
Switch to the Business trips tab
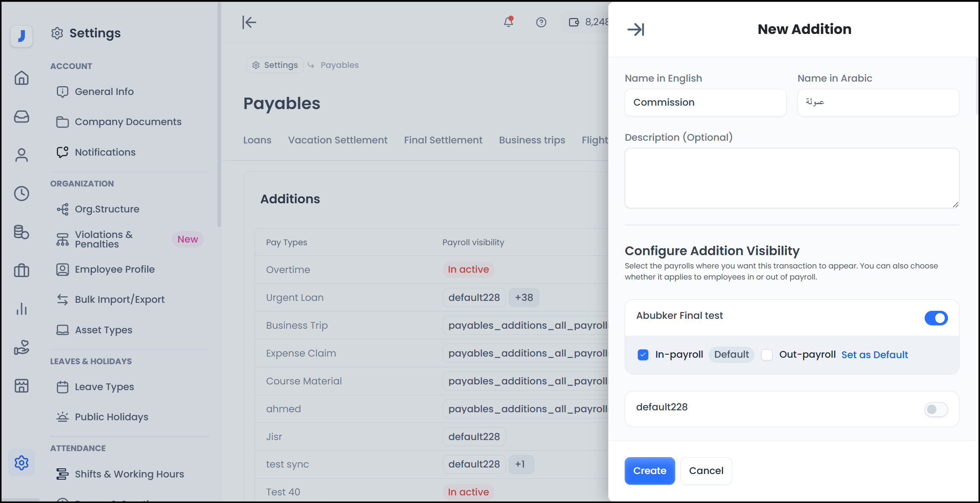coord(532,140)
